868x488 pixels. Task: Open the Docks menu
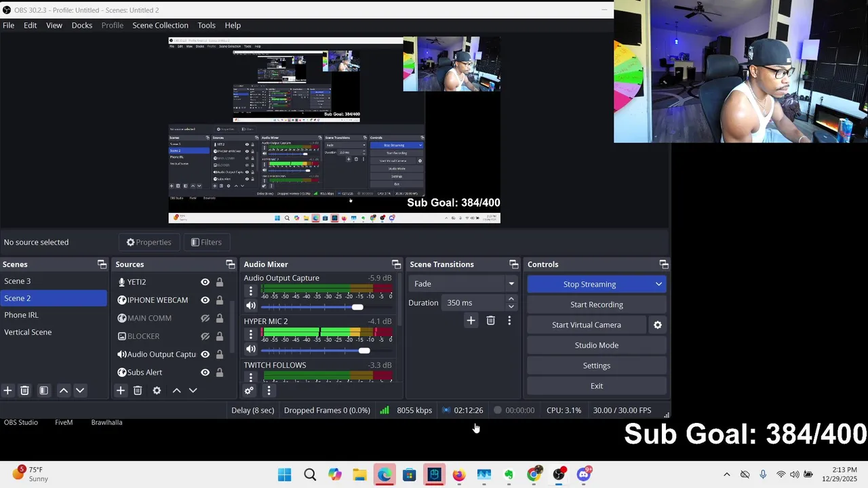point(82,25)
